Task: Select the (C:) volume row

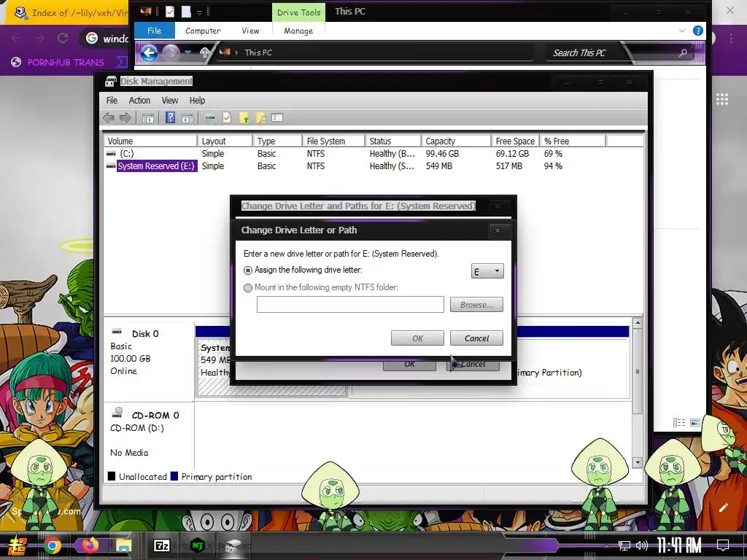Action: 373,153
